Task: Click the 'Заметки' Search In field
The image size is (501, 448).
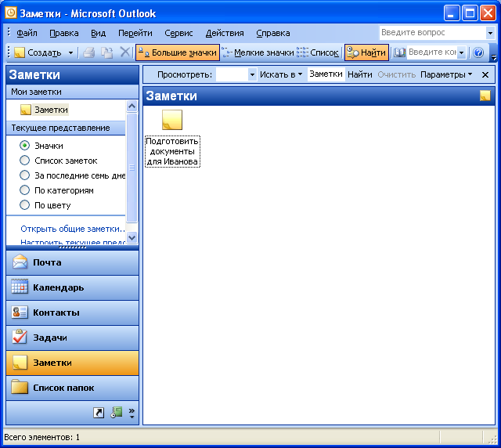Action: point(326,74)
